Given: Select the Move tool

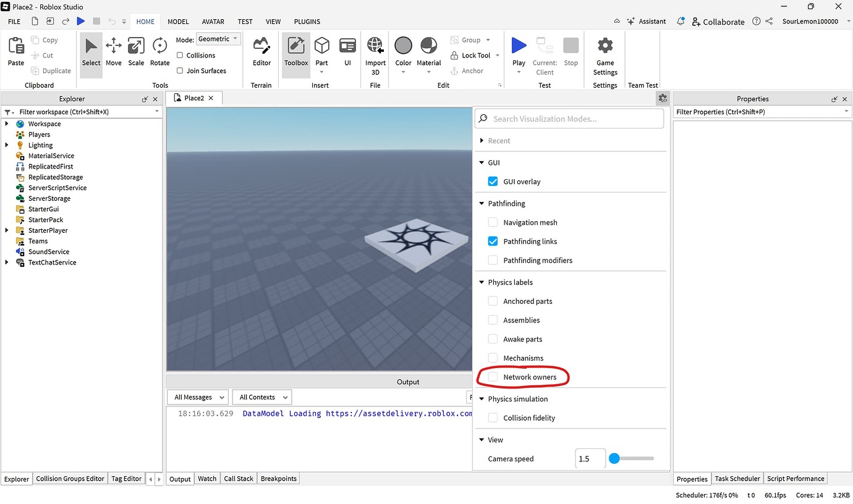Looking at the screenshot, I should pos(113,52).
